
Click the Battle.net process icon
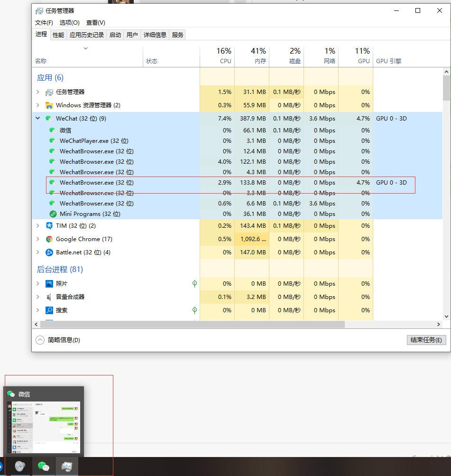[x=49, y=252]
